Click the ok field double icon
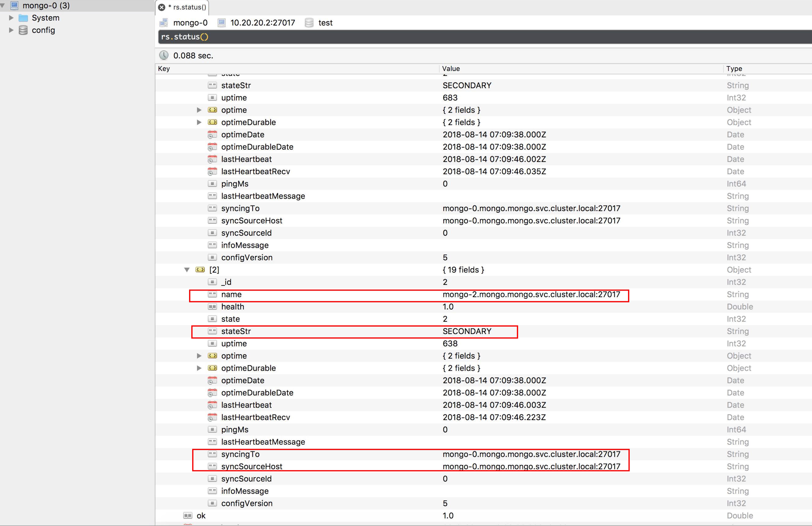Viewport: 812px width, 526px height. [x=188, y=515]
